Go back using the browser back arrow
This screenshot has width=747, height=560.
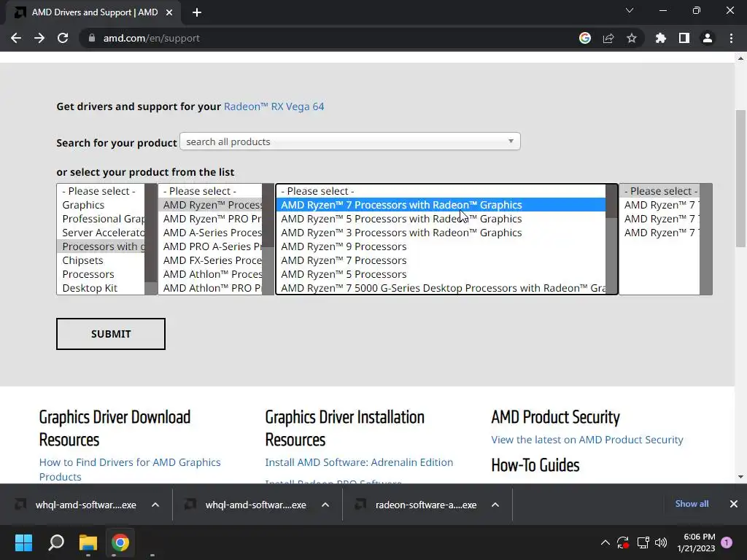(16, 38)
